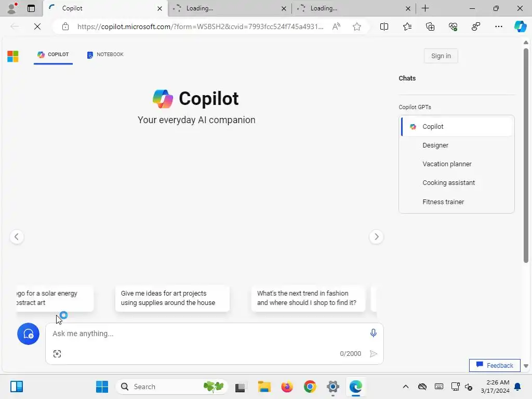Open Browser essentials heart icon
This screenshot has height=399, width=532.
click(453, 26)
